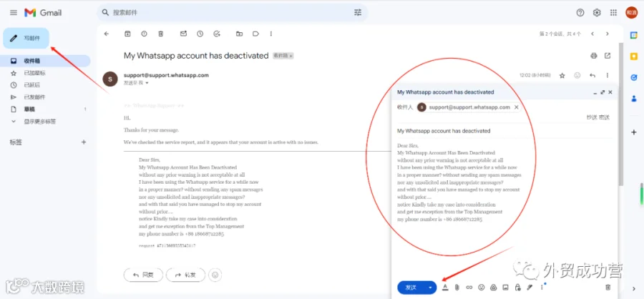Click into the compose message body text
This screenshot has width=644, height=299.
(459, 182)
